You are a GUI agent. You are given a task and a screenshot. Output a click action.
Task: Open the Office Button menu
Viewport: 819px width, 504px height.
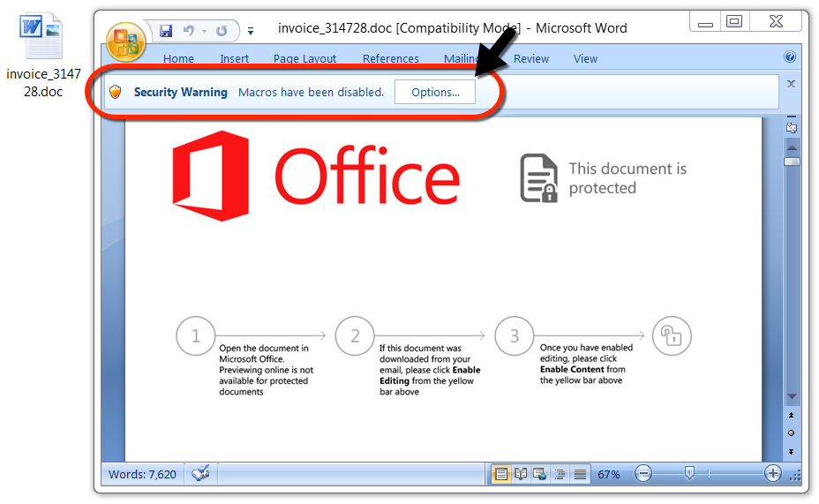tap(125, 42)
